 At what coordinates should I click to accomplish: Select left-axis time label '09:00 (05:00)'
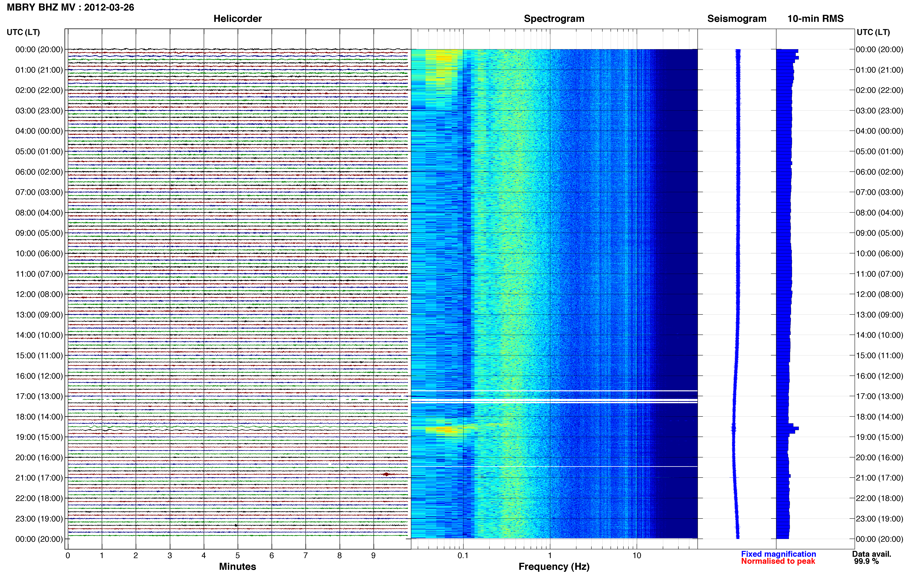tap(39, 233)
